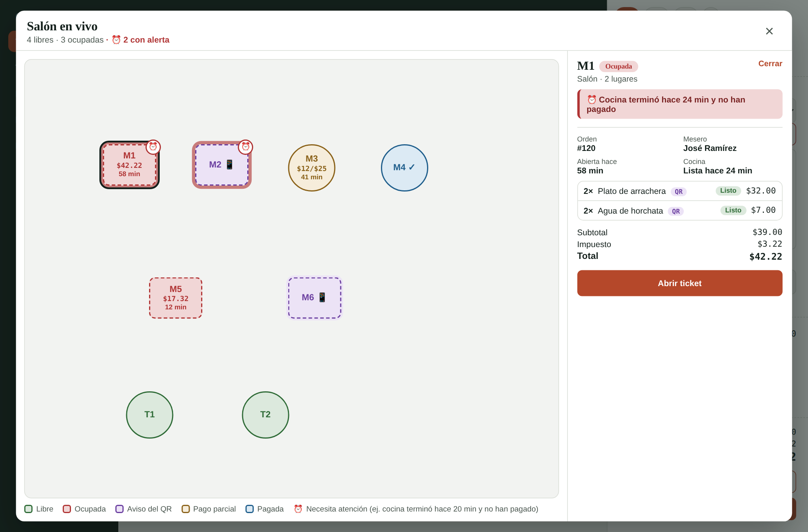Click the Agua de horchata order row
This screenshot has height=532, width=808.
[679, 210]
